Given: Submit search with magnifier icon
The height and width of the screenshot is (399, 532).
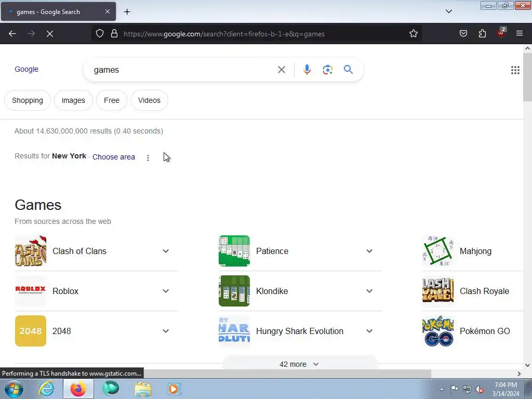Looking at the screenshot, I should 348,70.
